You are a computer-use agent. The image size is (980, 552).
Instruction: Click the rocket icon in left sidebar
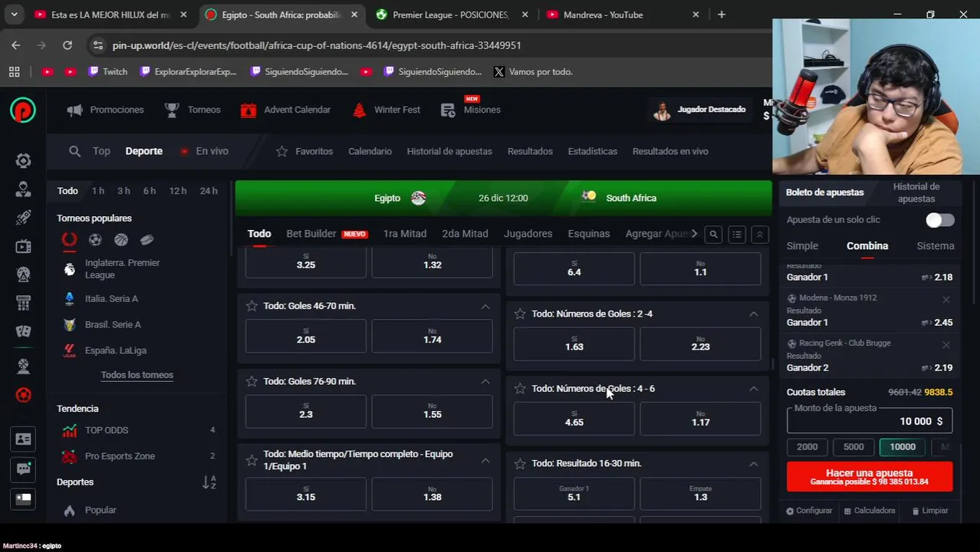[x=23, y=218]
